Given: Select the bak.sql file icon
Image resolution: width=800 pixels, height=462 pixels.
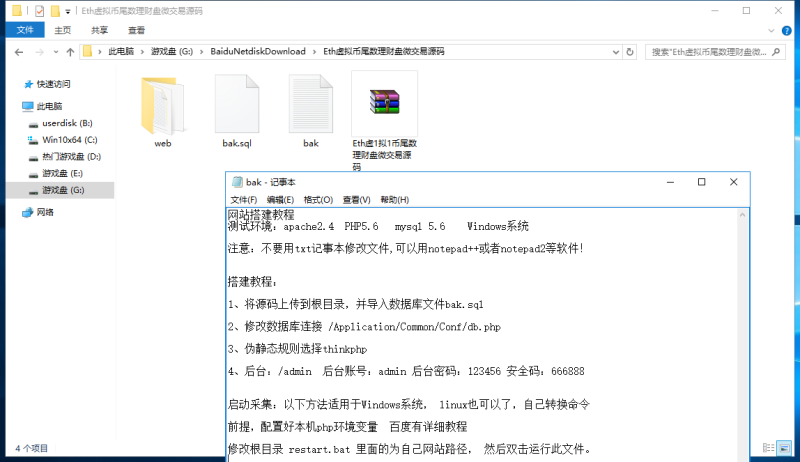Looking at the screenshot, I should pos(237,104).
